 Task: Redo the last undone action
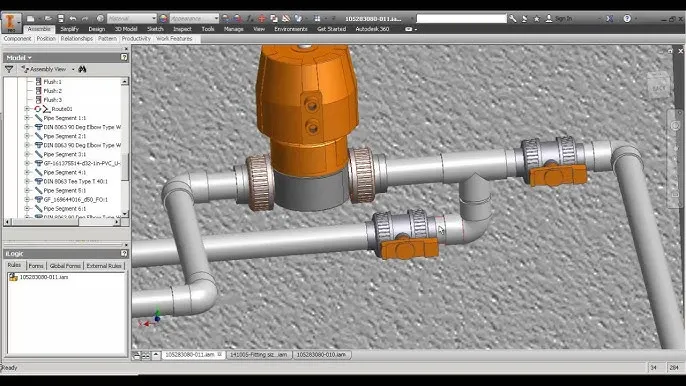85,18
